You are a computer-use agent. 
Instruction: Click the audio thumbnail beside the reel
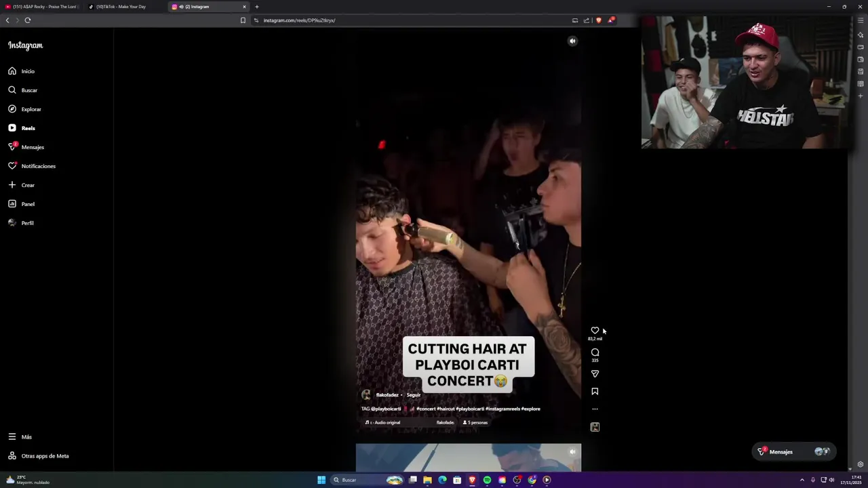(x=595, y=427)
